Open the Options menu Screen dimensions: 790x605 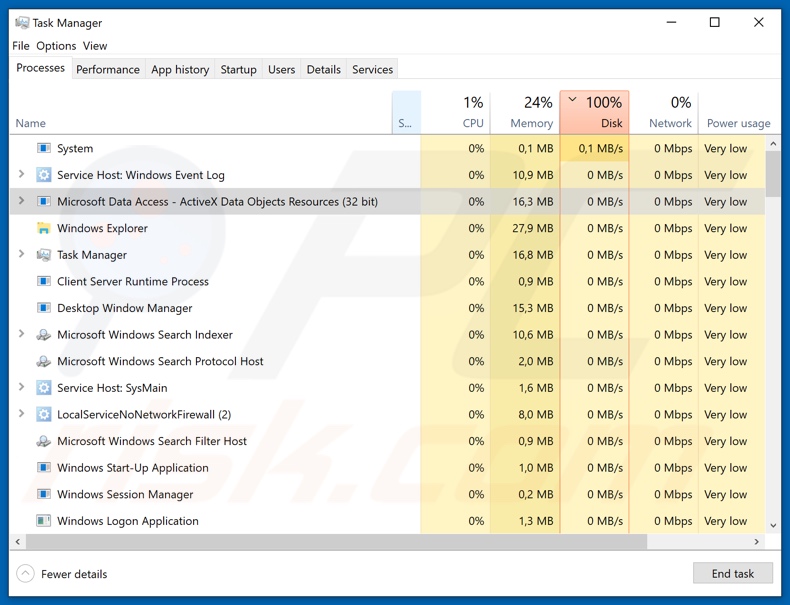(x=56, y=46)
